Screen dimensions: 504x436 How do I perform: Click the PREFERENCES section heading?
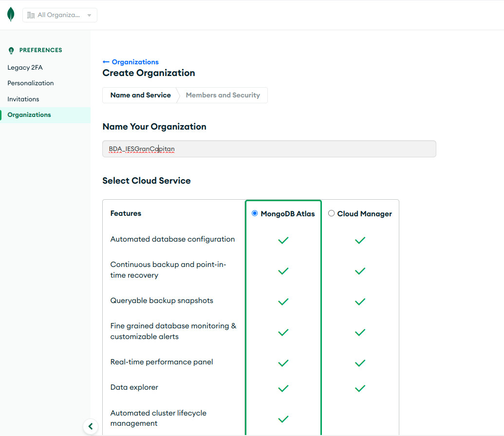tap(41, 50)
